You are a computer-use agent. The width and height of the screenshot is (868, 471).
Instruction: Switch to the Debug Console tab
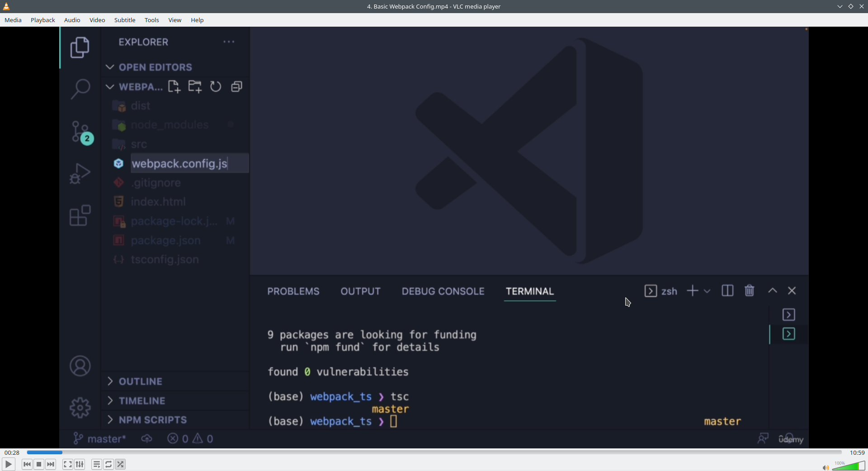443,292
